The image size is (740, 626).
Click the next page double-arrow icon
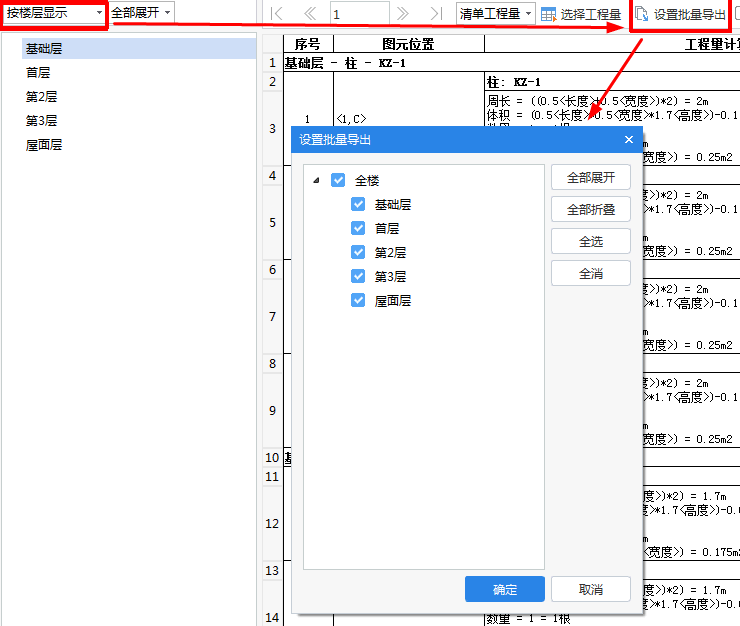(x=403, y=13)
